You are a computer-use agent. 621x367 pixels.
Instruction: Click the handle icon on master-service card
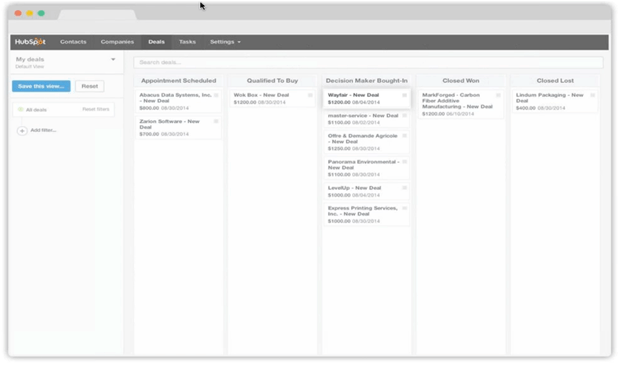tap(405, 115)
